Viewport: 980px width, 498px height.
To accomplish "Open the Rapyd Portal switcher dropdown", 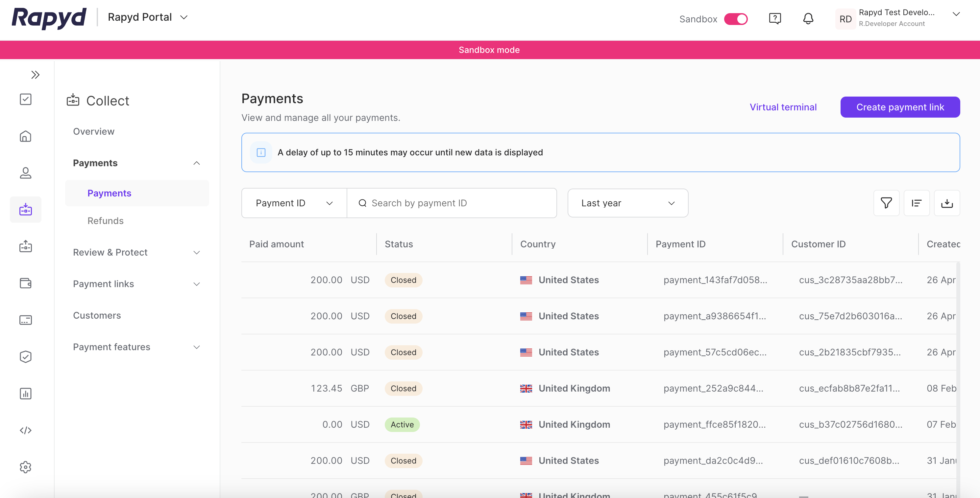I will pos(148,17).
